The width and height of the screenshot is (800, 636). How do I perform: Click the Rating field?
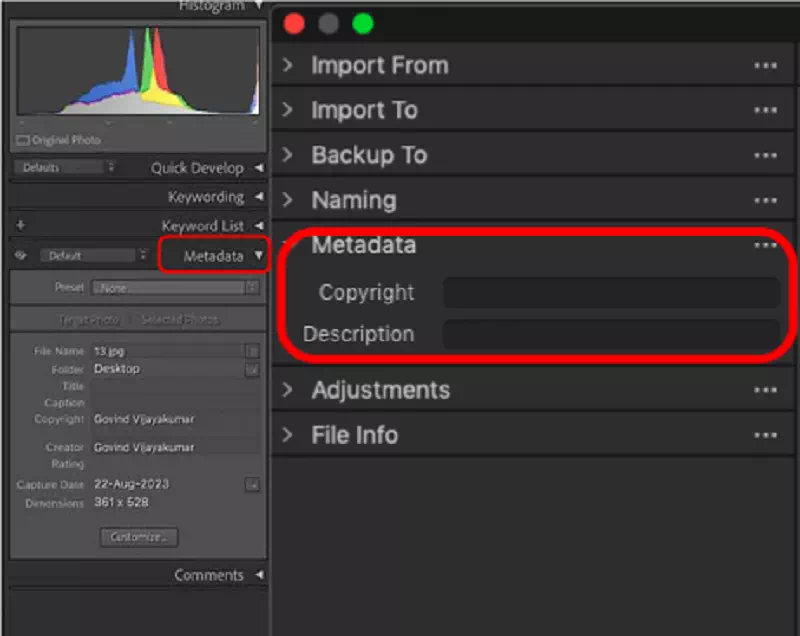click(175, 464)
